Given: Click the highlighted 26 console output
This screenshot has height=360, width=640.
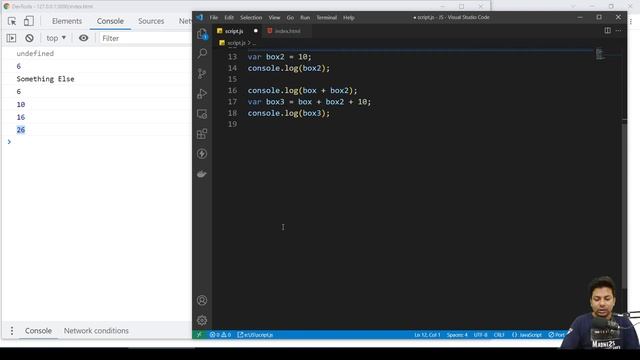Looking at the screenshot, I should (21, 130).
